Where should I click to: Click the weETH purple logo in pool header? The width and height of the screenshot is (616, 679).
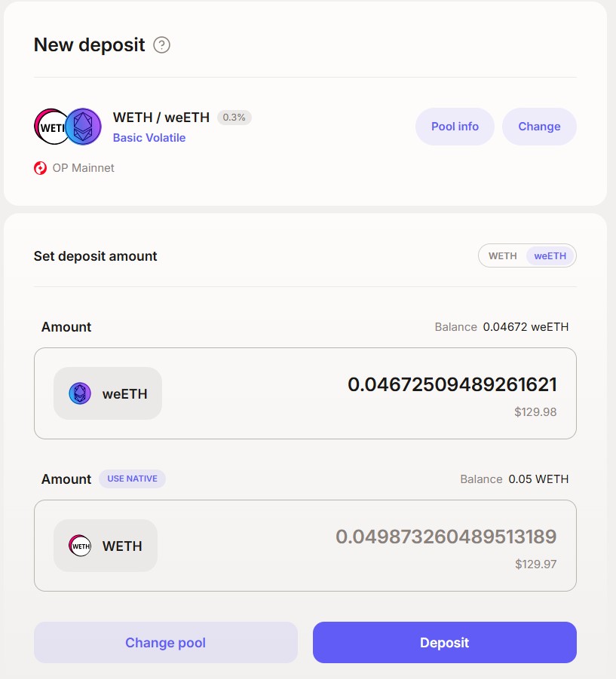(x=83, y=127)
